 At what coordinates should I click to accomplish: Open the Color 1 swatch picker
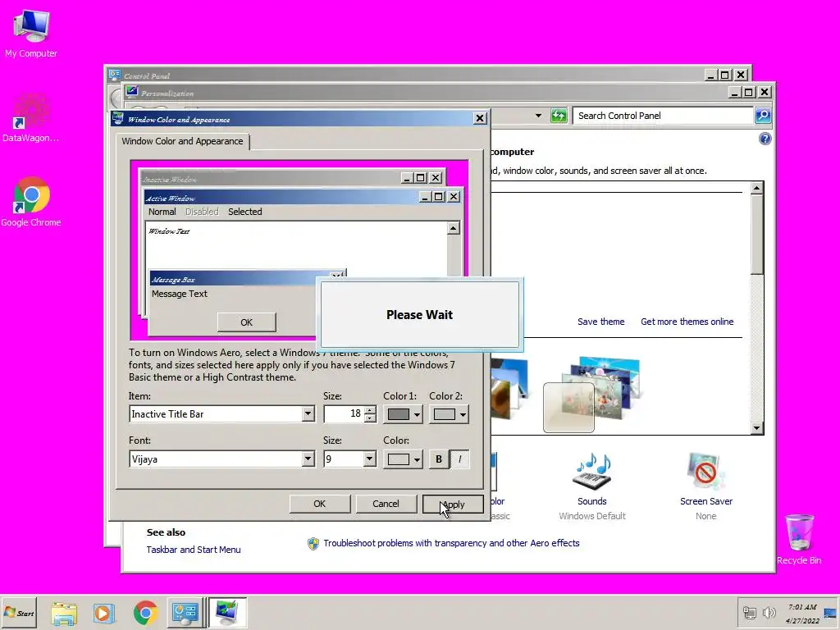(403, 414)
